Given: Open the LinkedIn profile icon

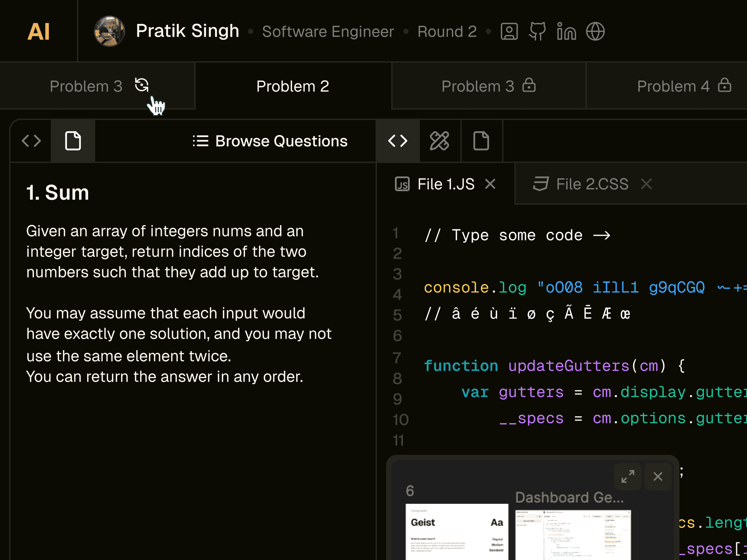Looking at the screenshot, I should [x=566, y=31].
